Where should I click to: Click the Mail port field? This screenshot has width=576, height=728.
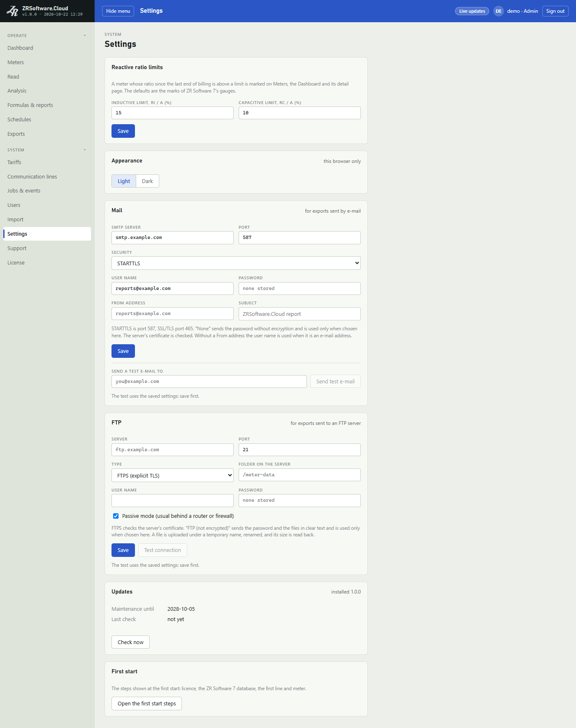[x=300, y=238]
